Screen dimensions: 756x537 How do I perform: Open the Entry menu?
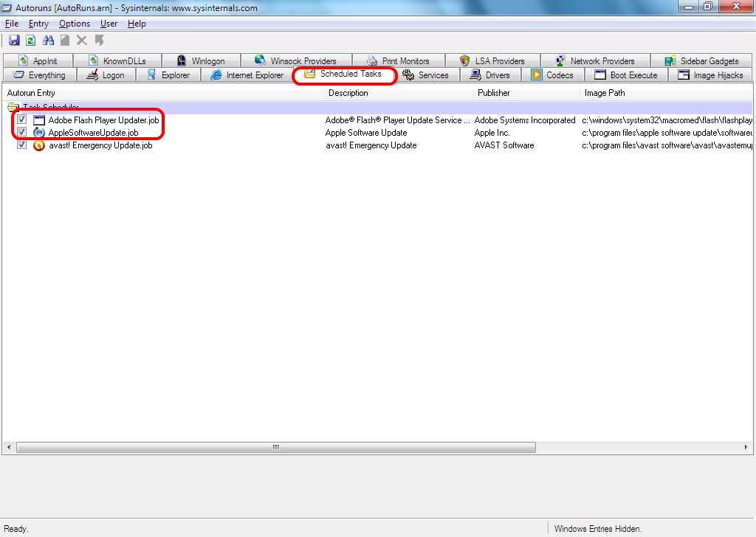(x=38, y=24)
